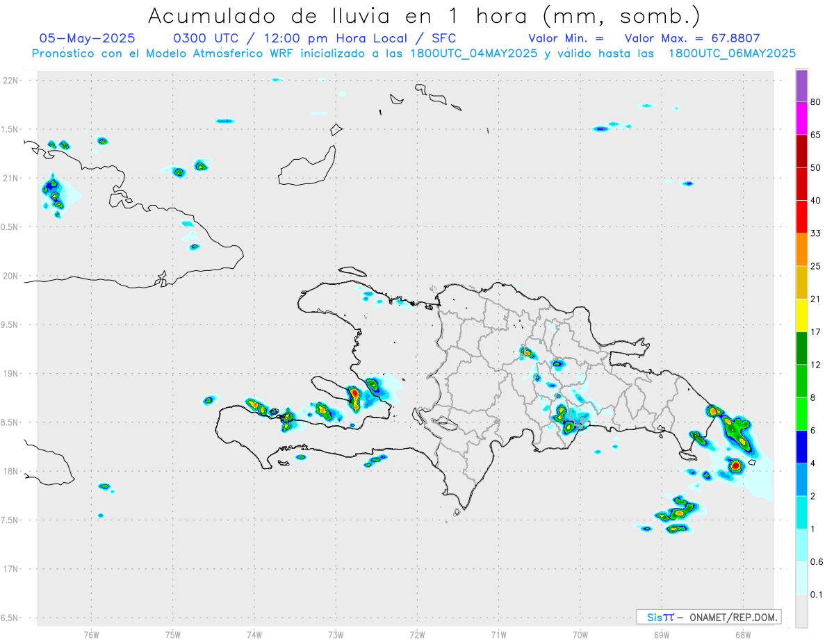Viewport: 834px width, 644px height.
Task: Click the red rainfall core off eastern Dominican coast
Action: [x=736, y=465]
